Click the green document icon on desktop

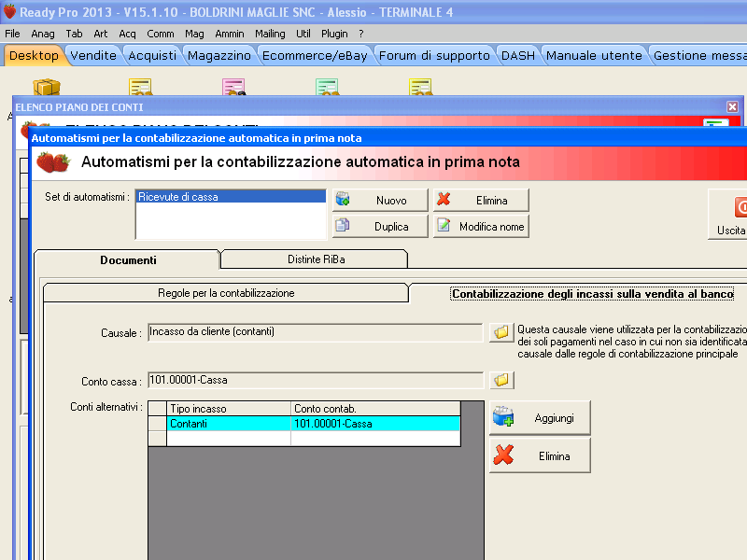click(327, 87)
